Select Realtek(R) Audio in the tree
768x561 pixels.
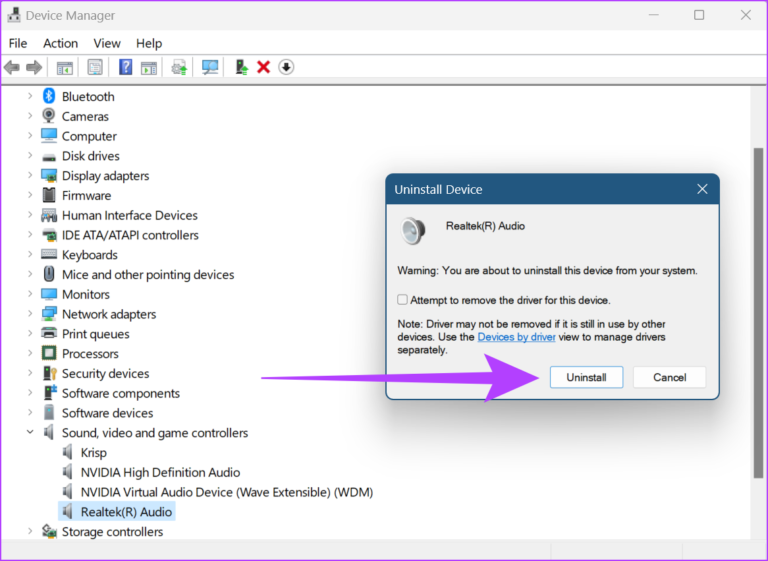tap(126, 512)
